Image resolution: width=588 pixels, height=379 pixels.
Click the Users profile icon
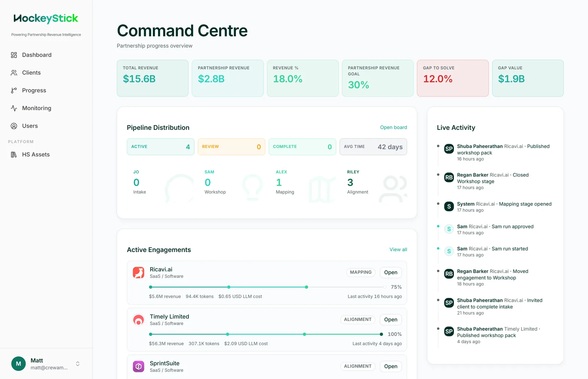(14, 126)
